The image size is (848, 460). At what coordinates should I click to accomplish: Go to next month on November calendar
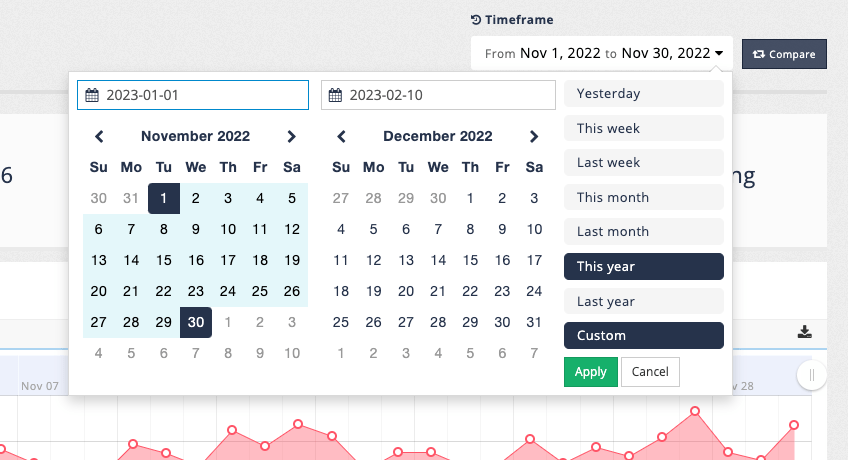(292, 136)
